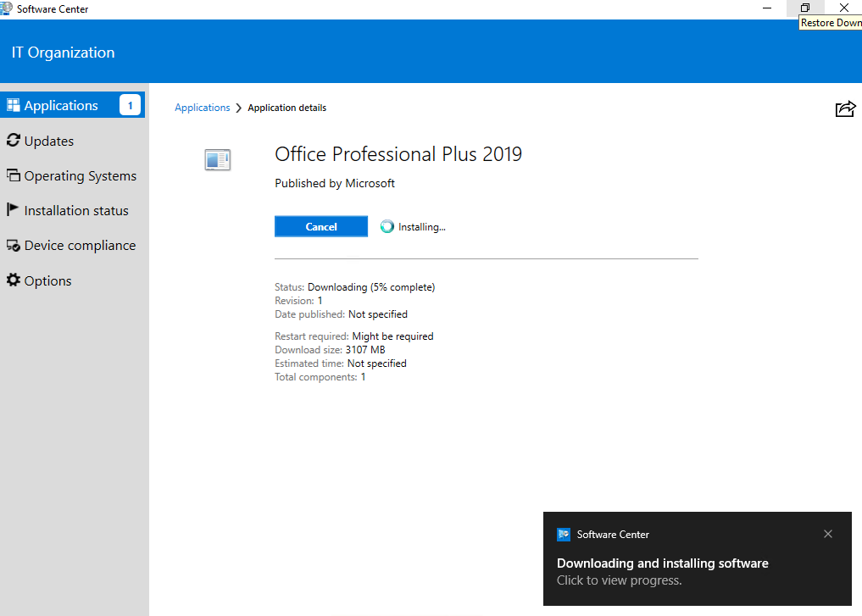Image resolution: width=862 pixels, height=616 pixels.
Task: Click the Applications count badge
Action: 131,105
